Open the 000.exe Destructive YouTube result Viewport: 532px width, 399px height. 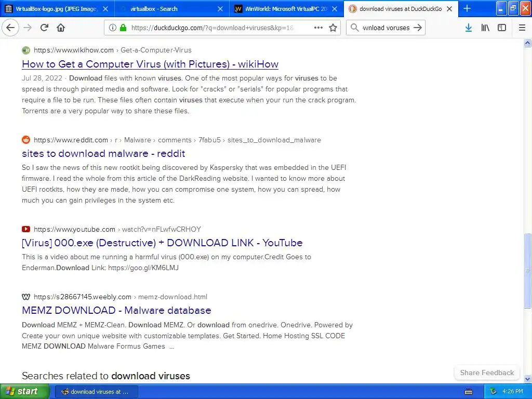tap(162, 243)
